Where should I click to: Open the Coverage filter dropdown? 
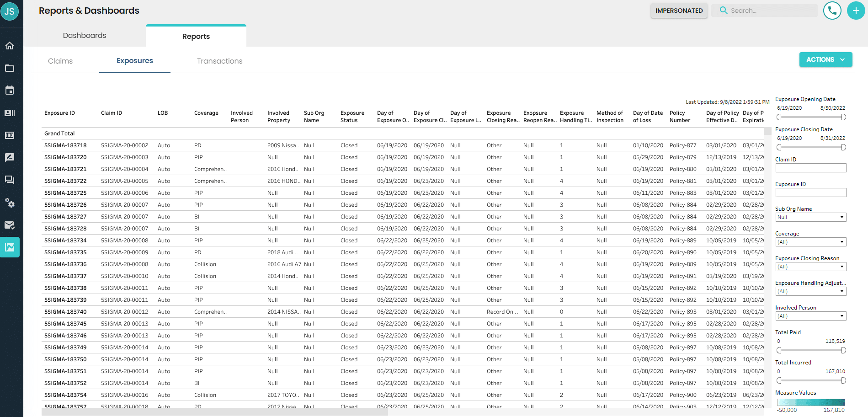click(x=810, y=241)
